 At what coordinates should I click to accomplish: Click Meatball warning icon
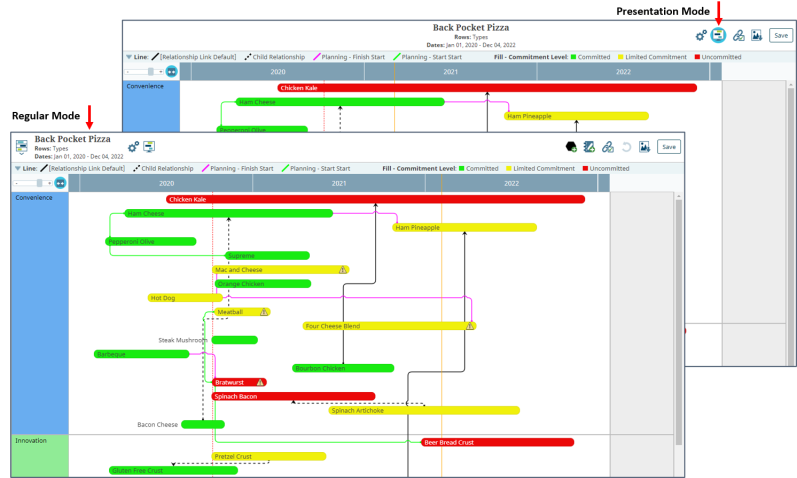(264, 312)
